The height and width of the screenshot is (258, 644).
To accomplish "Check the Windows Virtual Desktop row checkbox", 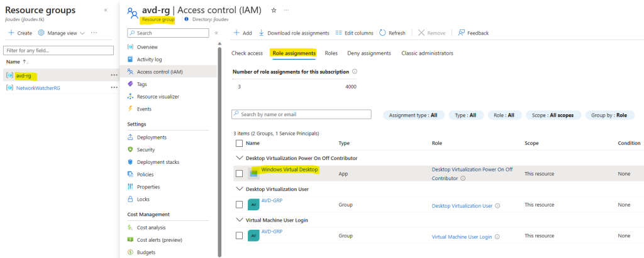I will 240,173.
